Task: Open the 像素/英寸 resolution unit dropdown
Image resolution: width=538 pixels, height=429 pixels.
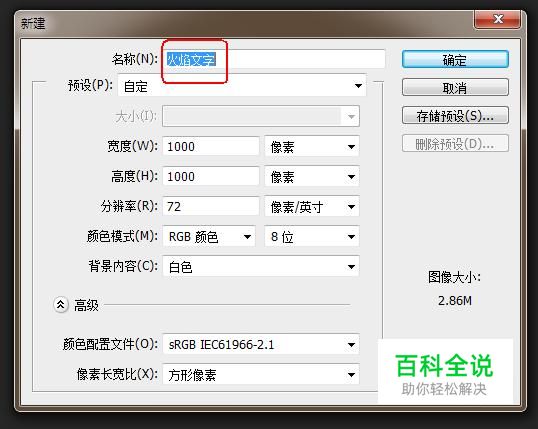Action: coord(312,207)
